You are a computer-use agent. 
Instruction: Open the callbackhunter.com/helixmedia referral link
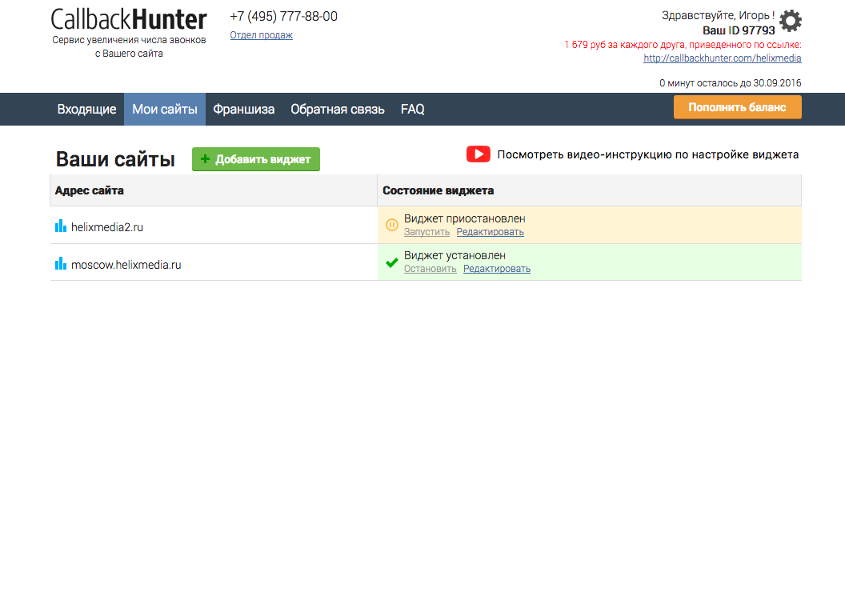722,58
